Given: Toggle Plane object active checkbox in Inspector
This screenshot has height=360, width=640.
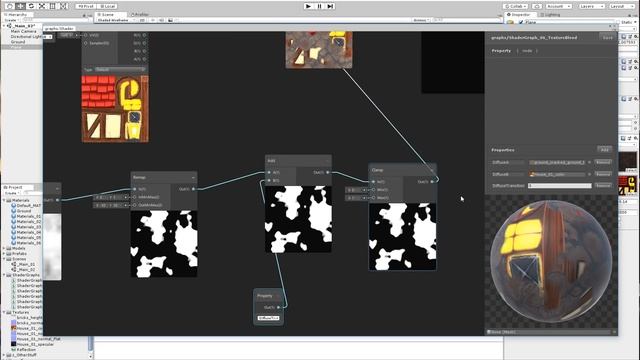Looking at the screenshot, I should pos(521,22).
